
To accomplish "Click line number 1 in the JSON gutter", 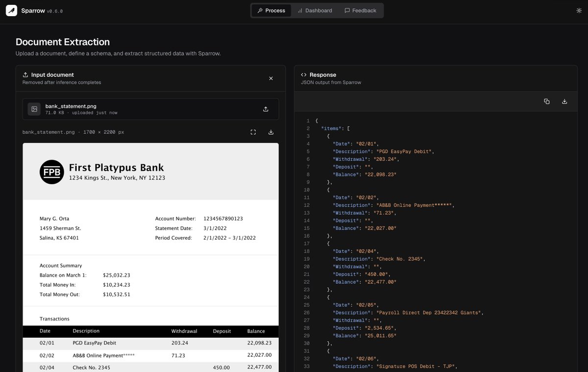I will pyautogui.click(x=308, y=121).
